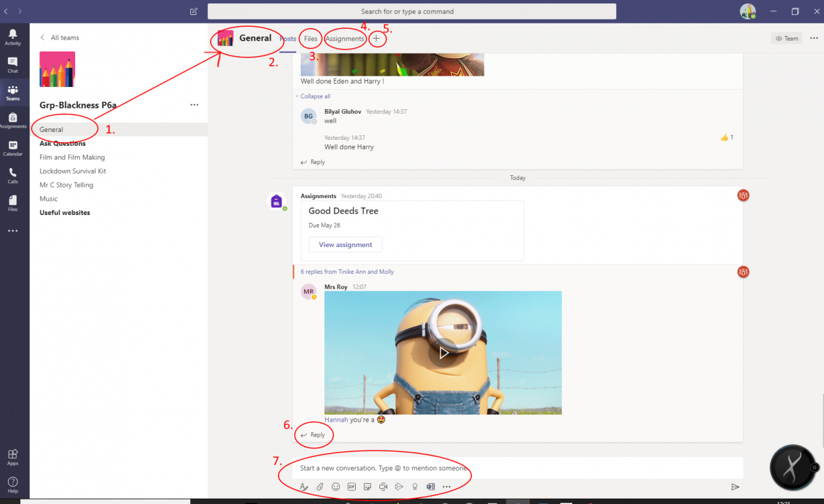The height and width of the screenshot is (504, 824).
Task: Open Apps store in left rail
Action: coord(12,457)
